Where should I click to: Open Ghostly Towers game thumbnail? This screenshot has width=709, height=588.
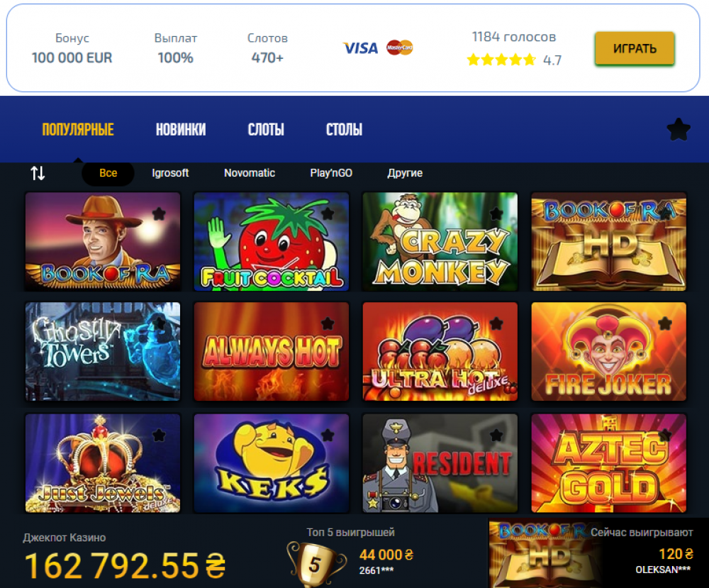103,351
